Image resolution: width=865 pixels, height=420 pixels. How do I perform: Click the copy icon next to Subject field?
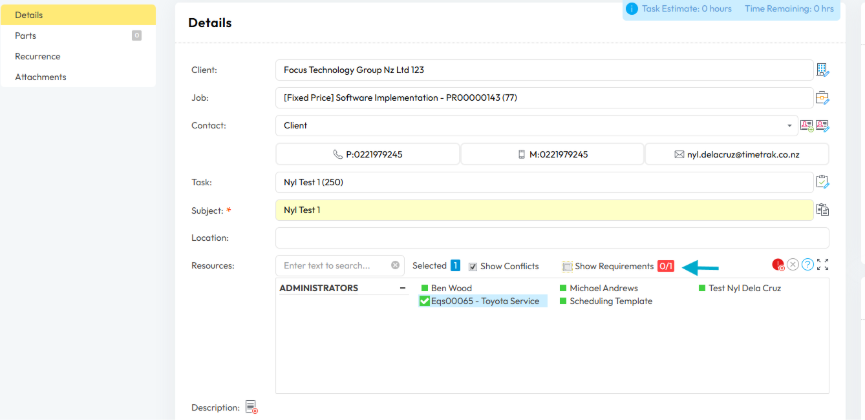pos(822,210)
